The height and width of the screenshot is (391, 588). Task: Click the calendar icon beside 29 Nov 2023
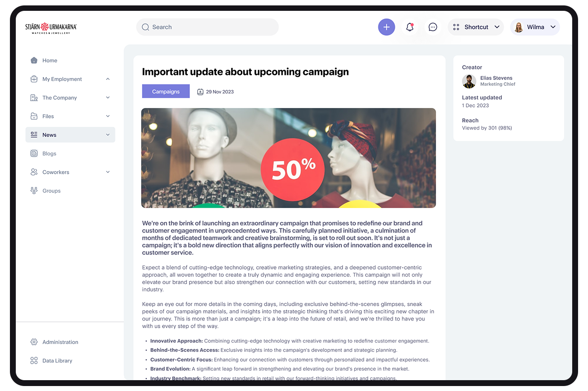(x=200, y=92)
